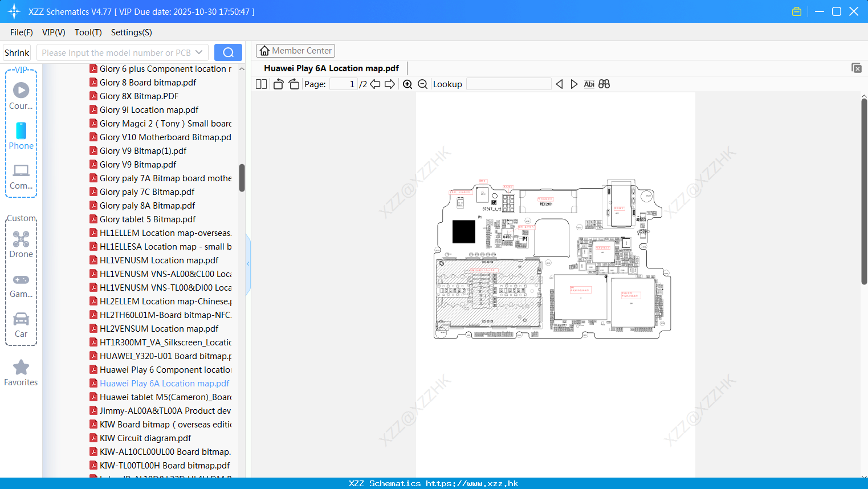Viewport: 868px width, 489px height.
Task: Select the Phone category icon
Action: tap(21, 136)
